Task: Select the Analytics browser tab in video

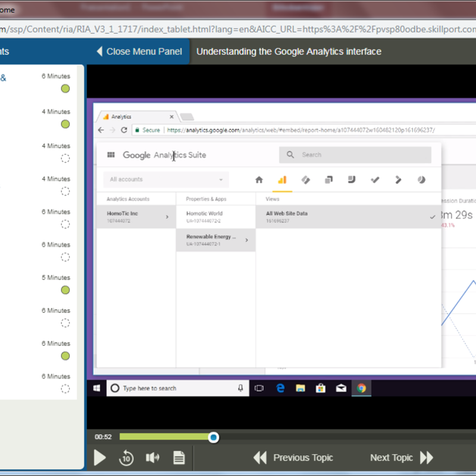Action: click(x=136, y=117)
